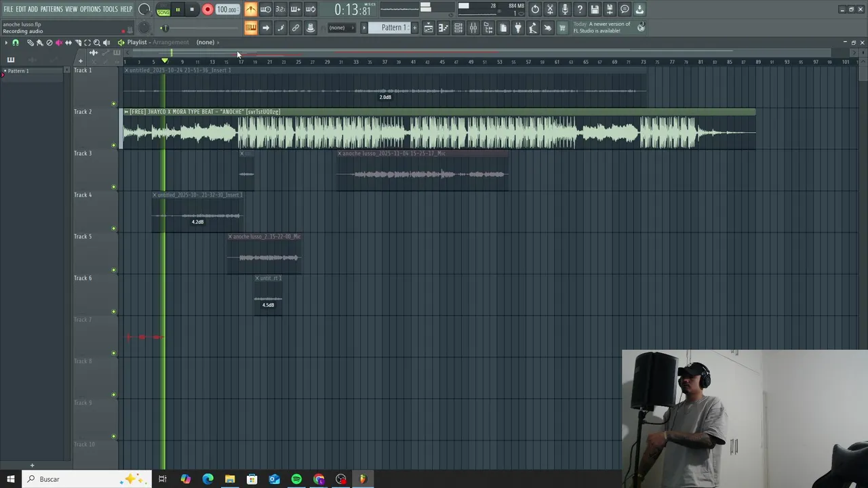Mute Track 1 using its green dot
Screen dimensions: 868x488
[x=113, y=104]
